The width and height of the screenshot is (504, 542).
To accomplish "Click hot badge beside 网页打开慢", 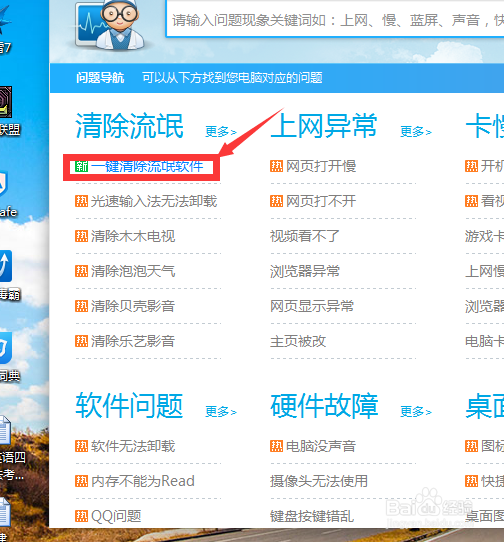I will pos(277,166).
